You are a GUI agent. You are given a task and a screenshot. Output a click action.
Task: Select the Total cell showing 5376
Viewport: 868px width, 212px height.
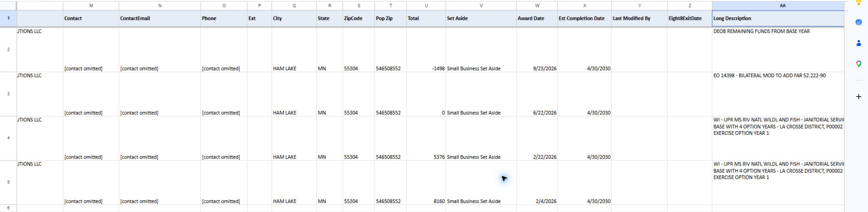(426, 138)
